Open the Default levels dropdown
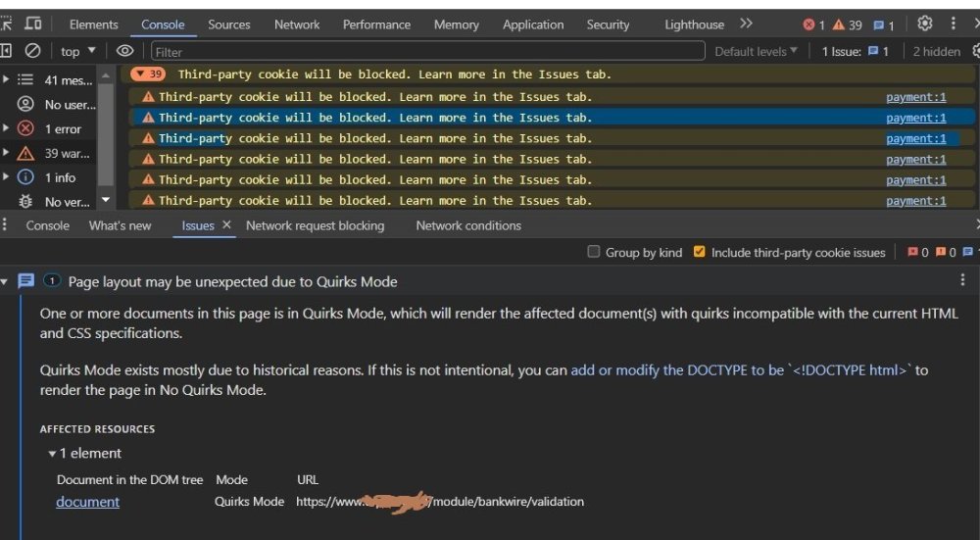The image size is (980, 540). click(756, 51)
